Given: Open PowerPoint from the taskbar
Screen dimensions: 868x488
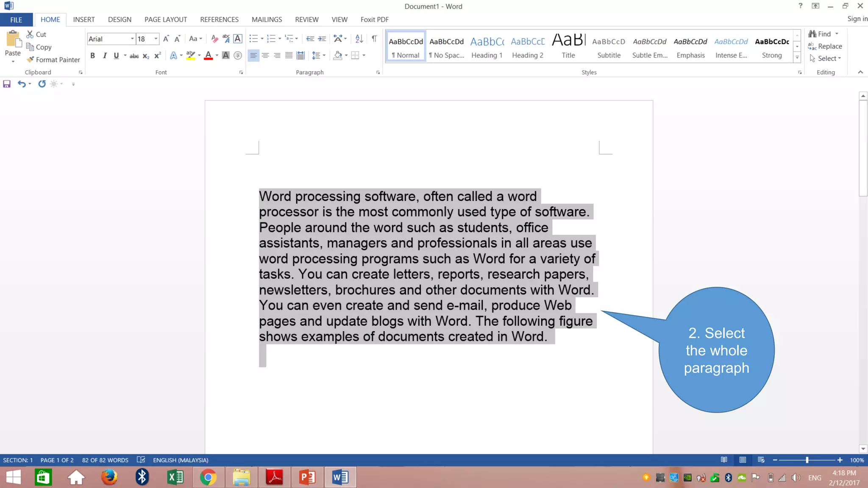Looking at the screenshot, I should pyautogui.click(x=307, y=477).
